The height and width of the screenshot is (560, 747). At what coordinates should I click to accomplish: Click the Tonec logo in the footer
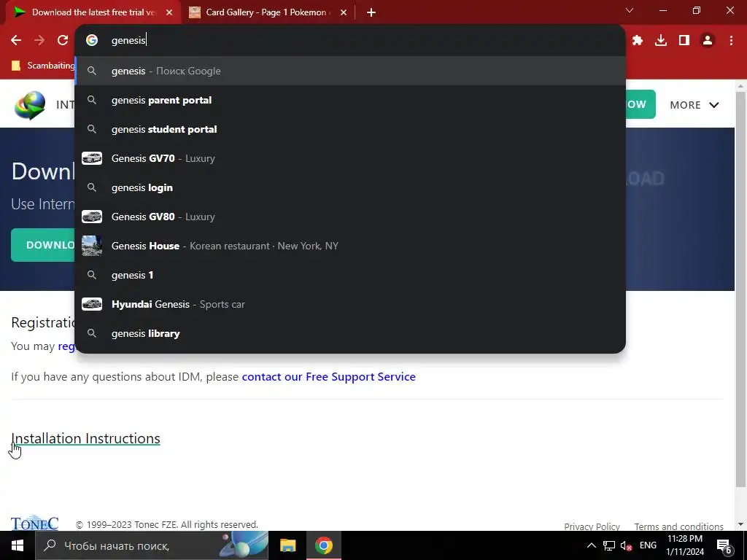pyautogui.click(x=35, y=523)
